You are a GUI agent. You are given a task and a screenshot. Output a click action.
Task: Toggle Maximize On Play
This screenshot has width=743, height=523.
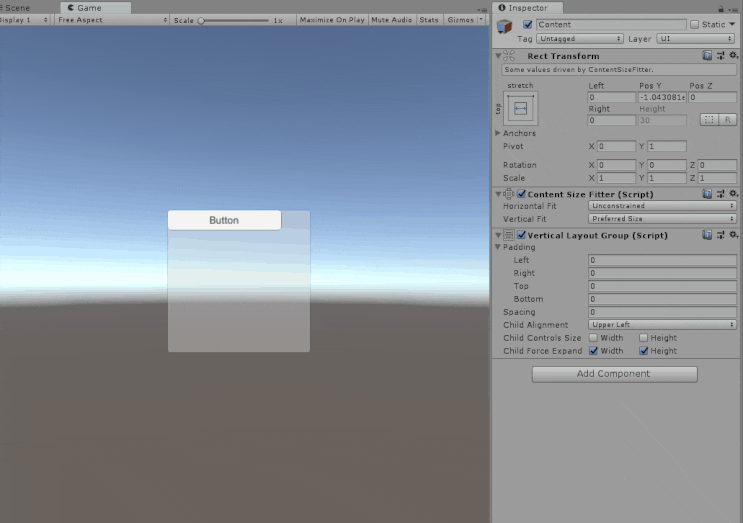pyautogui.click(x=332, y=20)
